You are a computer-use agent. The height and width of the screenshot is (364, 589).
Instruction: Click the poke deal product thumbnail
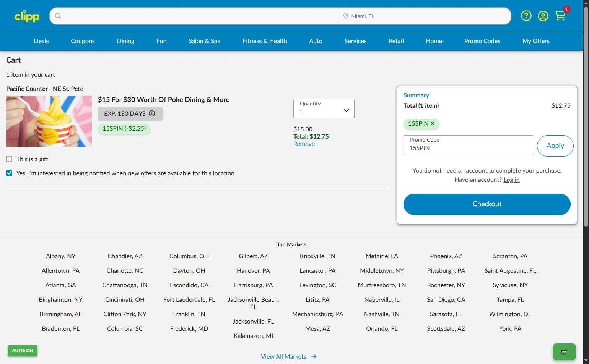[49, 121]
